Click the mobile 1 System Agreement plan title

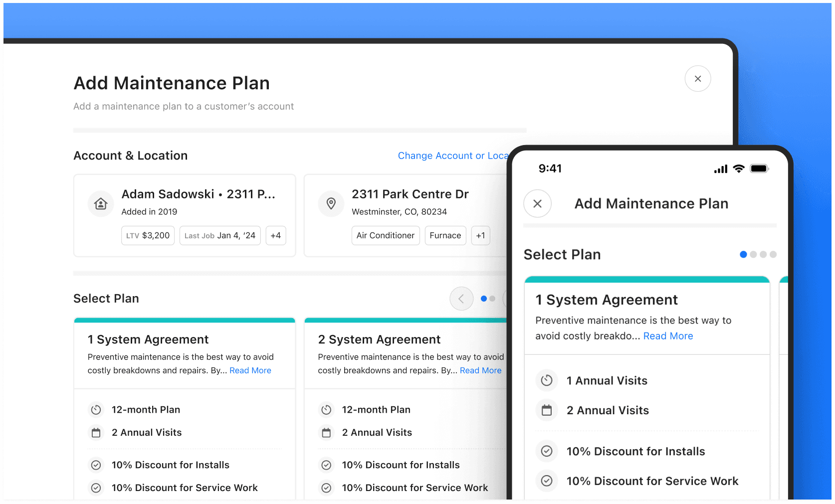click(607, 300)
